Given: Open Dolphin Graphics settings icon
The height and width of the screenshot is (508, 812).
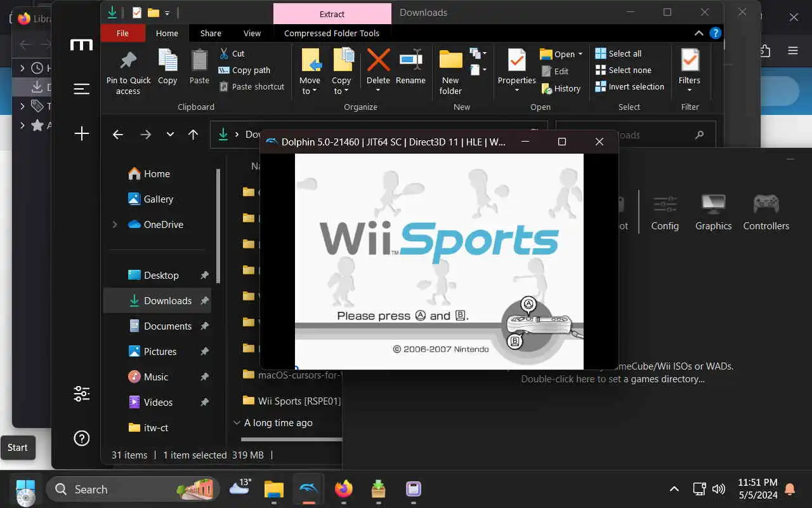Looking at the screenshot, I should (713, 212).
